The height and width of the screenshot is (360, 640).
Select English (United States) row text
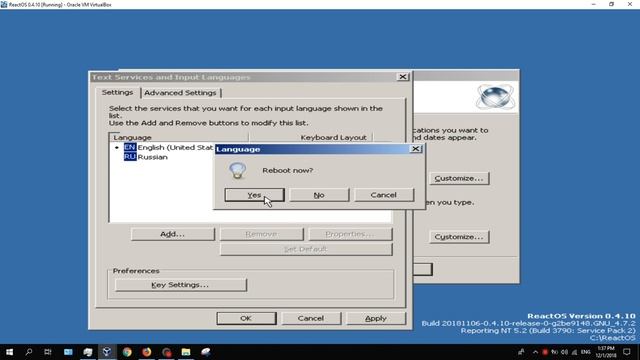[176, 147]
